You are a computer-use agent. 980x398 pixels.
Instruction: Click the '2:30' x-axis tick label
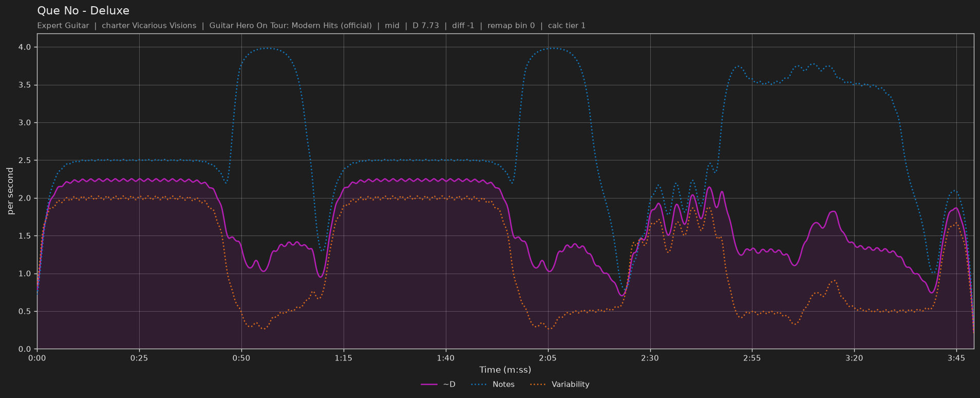pyautogui.click(x=650, y=358)
